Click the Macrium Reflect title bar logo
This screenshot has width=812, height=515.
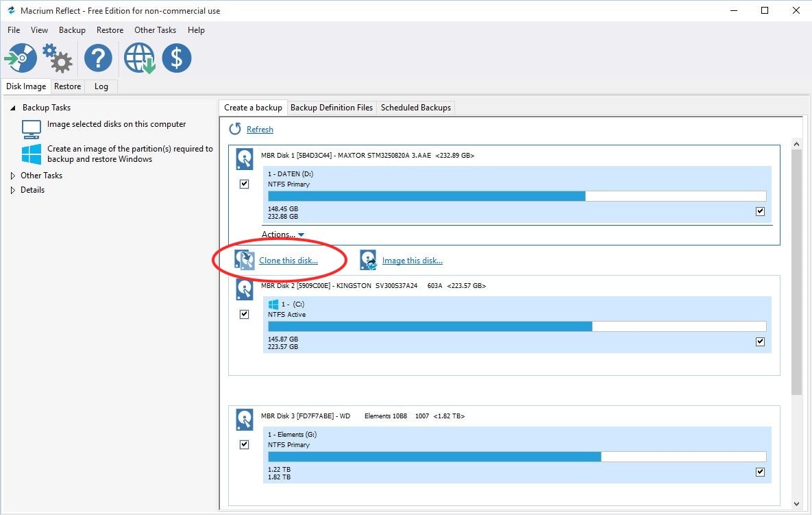[11, 10]
